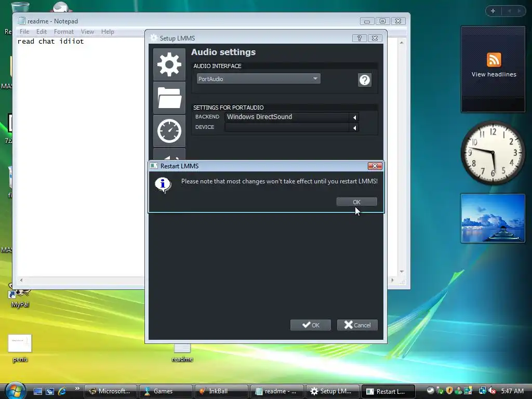Viewport: 532px width, 399px height.
Task: Close the Setup LMMS window
Action: coord(375,38)
